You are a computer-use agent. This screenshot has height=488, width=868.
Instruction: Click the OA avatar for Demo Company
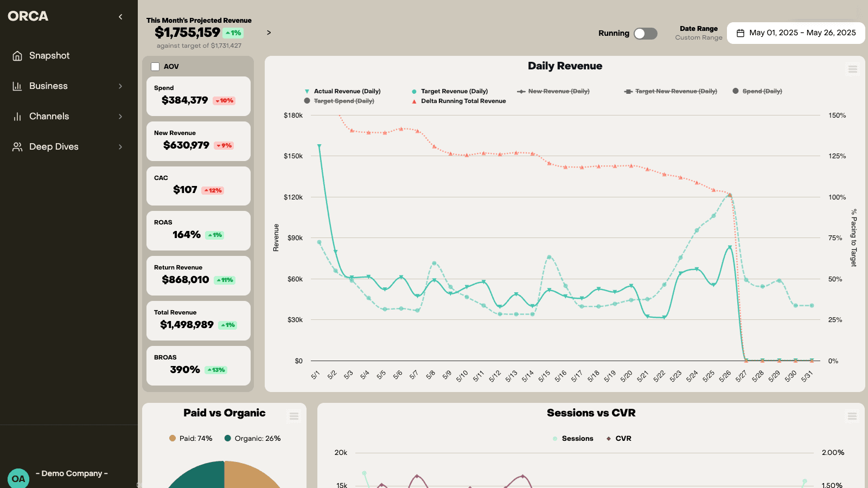(x=19, y=478)
